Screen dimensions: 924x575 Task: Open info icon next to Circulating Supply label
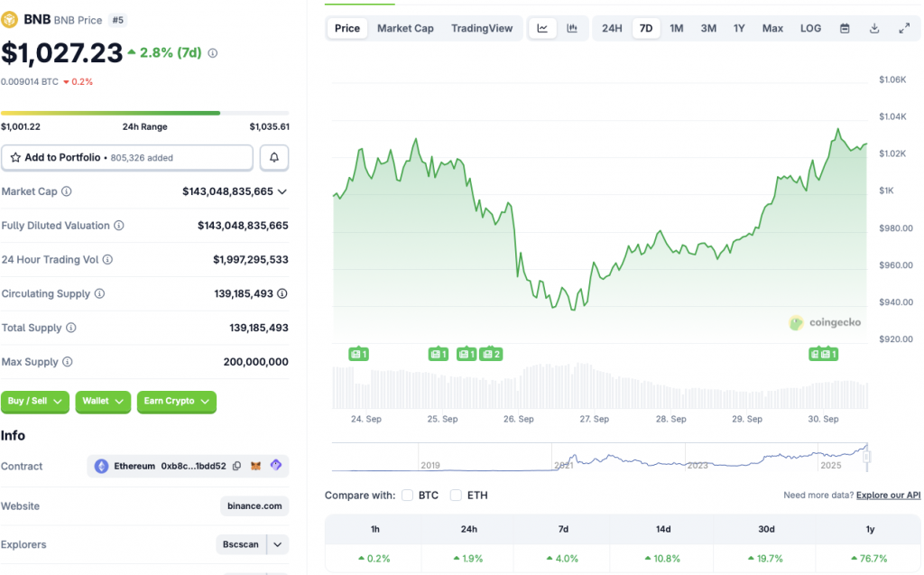tap(99, 293)
